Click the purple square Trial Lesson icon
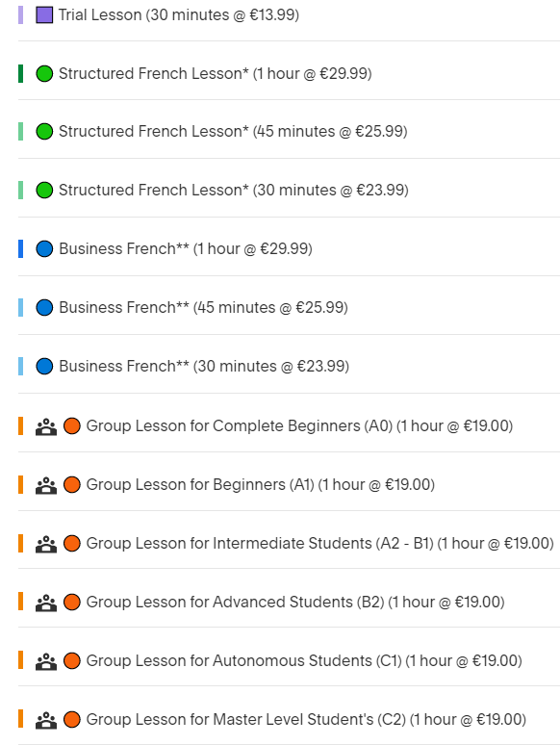The height and width of the screenshot is (745, 560). pos(44,14)
